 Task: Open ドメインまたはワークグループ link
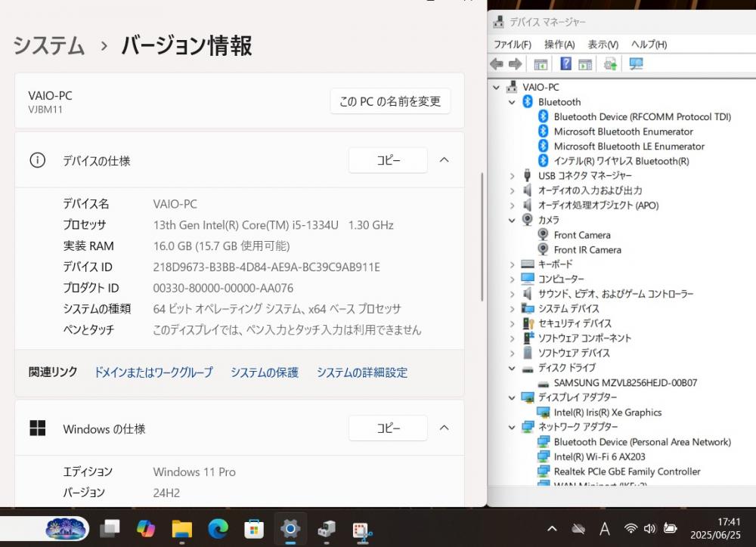point(153,372)
